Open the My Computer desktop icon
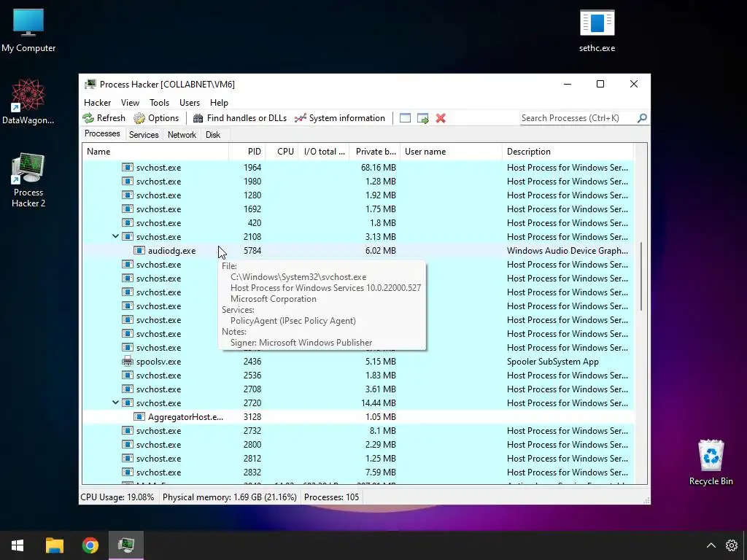 (x=28, y=31)
